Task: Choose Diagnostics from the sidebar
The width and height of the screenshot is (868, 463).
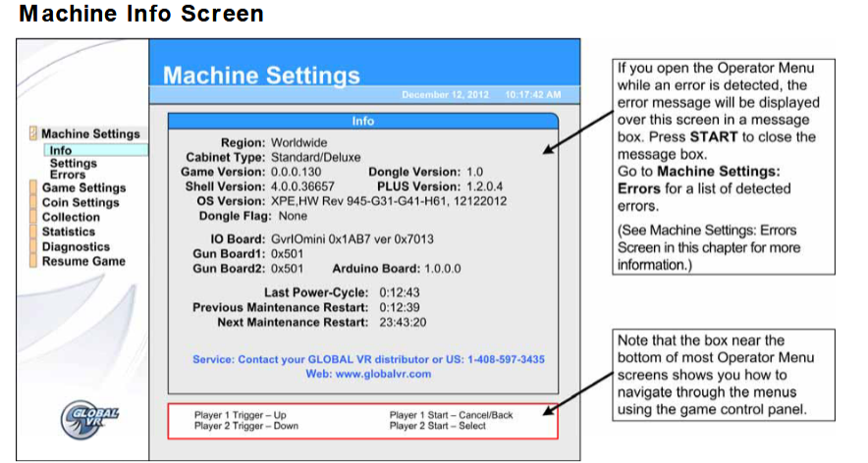Action: pos(76,247)
